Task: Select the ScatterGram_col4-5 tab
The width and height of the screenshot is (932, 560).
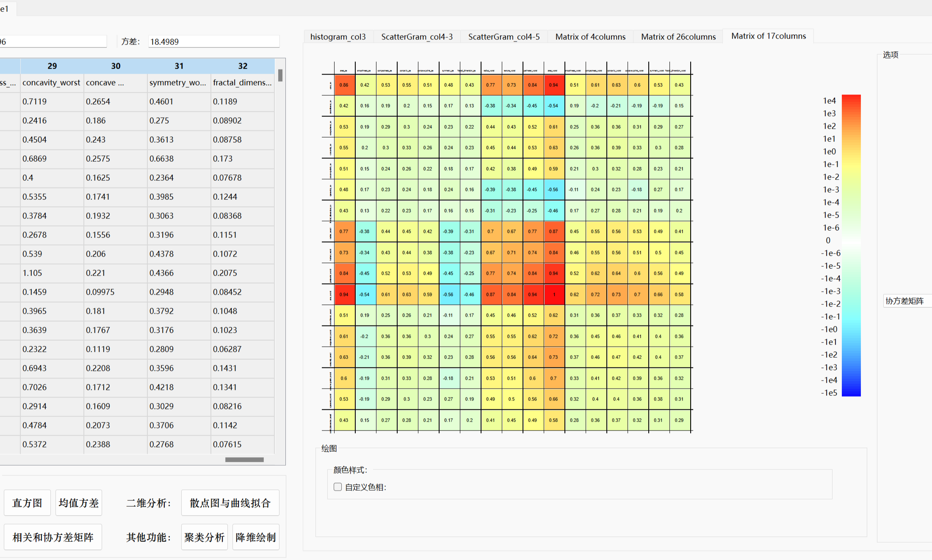Action: pos(504,37)
